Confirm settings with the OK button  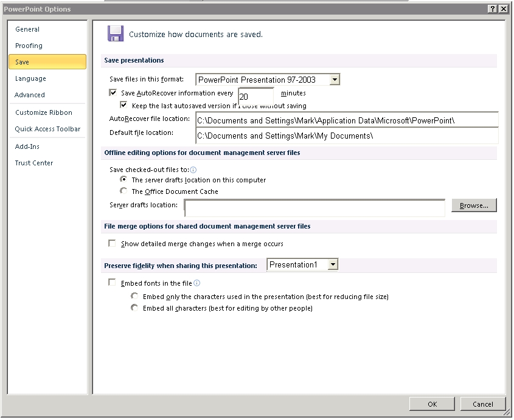pyautogui.click(x=432, y=404)
